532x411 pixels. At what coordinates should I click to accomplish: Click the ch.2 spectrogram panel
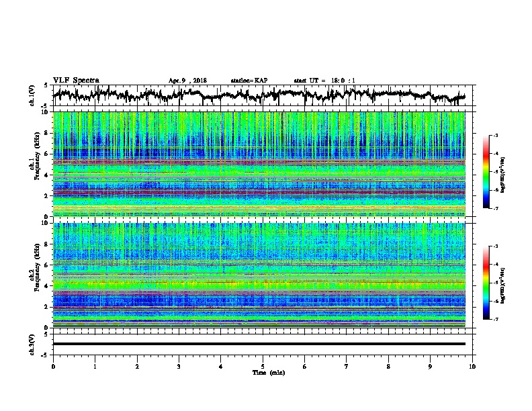pos(259,275)
